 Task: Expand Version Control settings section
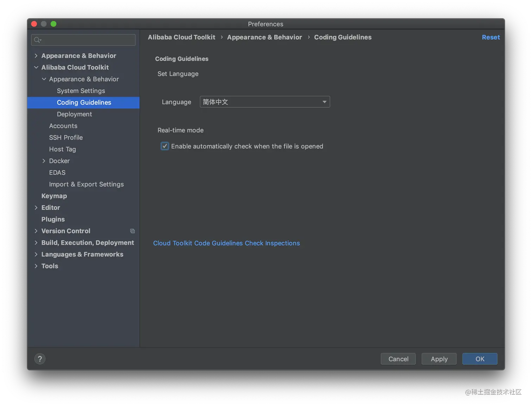click(x=36, y=231)
